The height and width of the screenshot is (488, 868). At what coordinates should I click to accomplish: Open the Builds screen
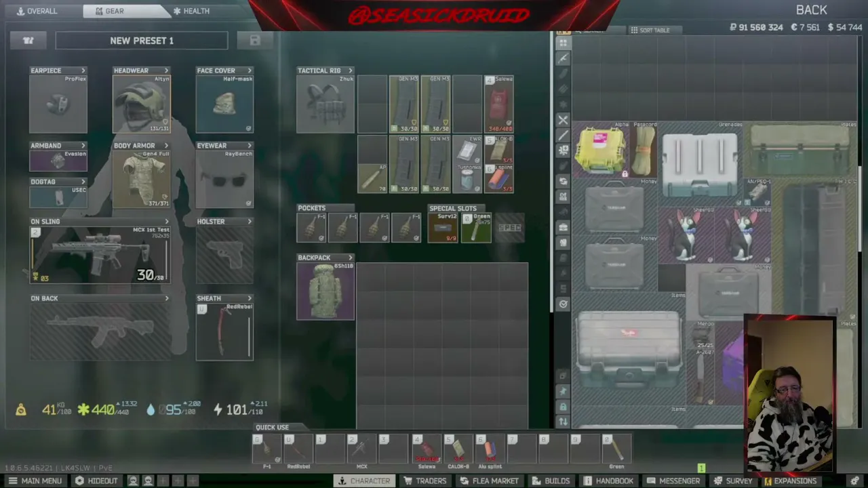pyautogui.click(x=551, y=481)
